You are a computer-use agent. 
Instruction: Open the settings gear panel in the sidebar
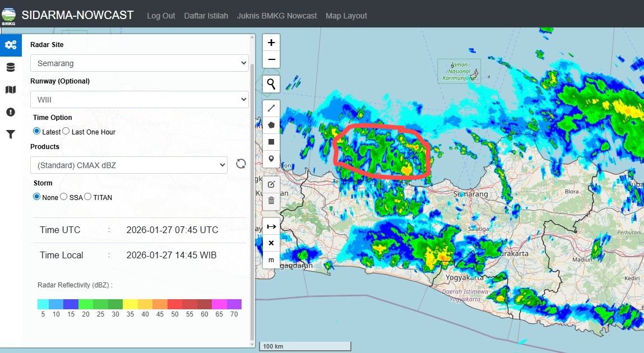coord(10,45)
